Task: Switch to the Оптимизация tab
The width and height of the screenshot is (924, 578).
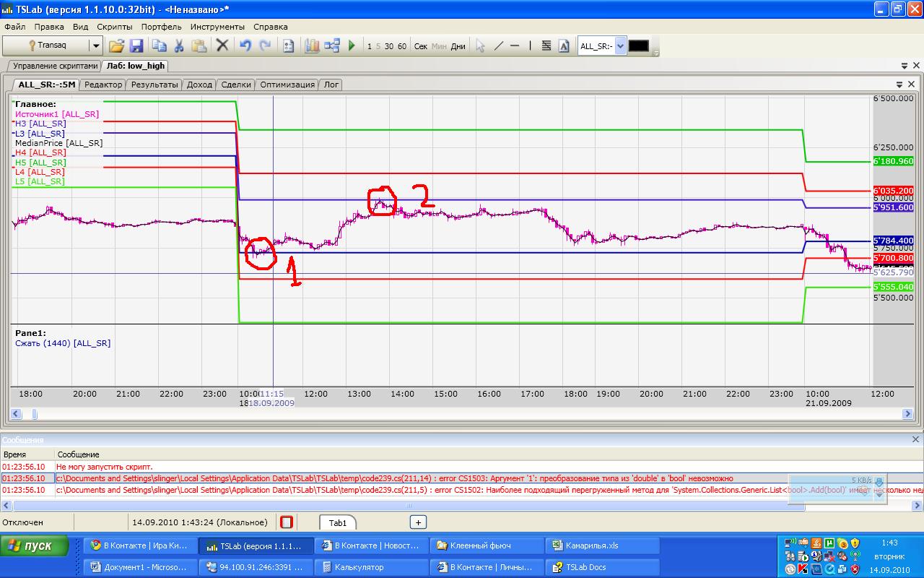Action: point(287,85)
